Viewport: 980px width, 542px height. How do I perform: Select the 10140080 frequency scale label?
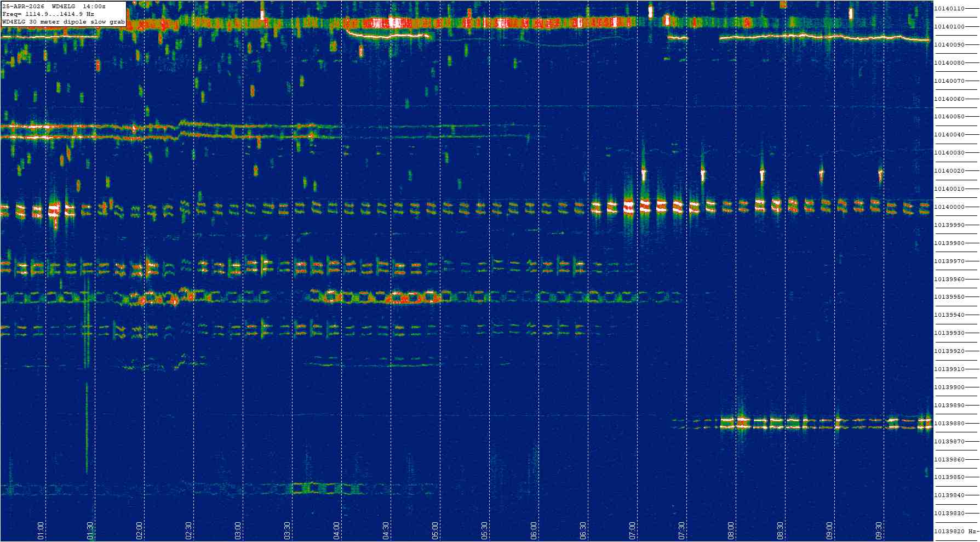[949, 63]
